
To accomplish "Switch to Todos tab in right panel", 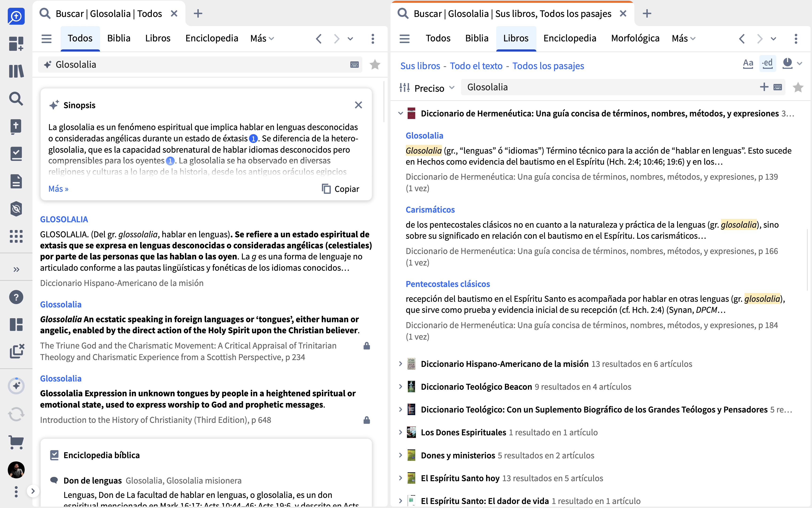I will [x=438, y=38].
